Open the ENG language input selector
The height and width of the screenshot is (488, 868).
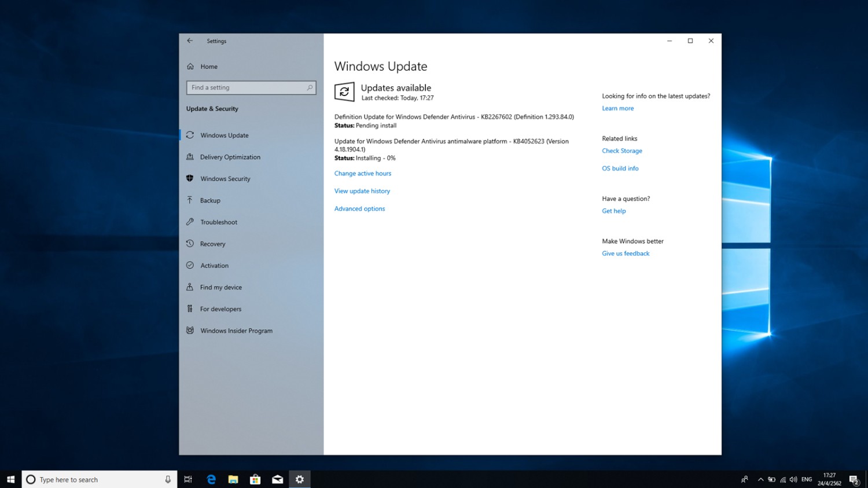806,479
